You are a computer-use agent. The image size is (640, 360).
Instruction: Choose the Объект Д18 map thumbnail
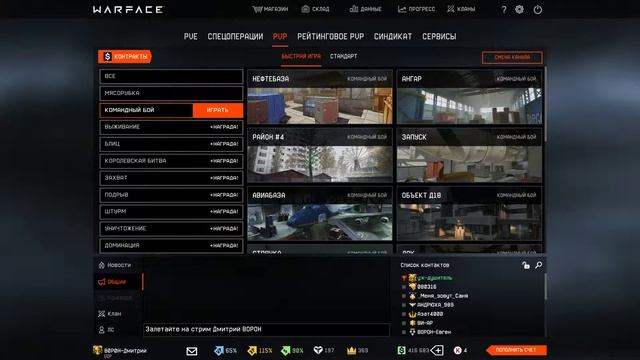point(469,214)
